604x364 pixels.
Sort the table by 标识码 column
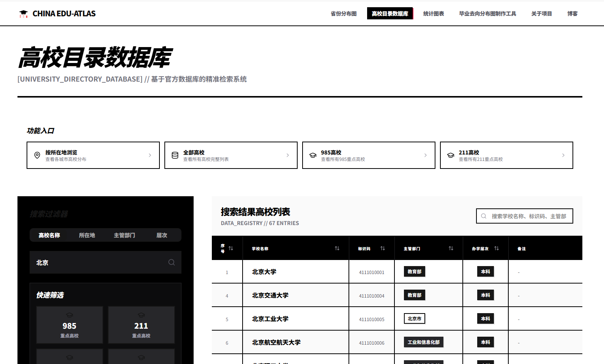(382, 248)
